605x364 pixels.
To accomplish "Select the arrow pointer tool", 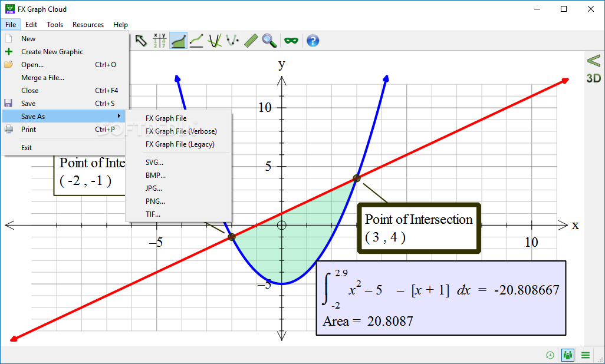I will pyautogui.click(x=141, y=41).
